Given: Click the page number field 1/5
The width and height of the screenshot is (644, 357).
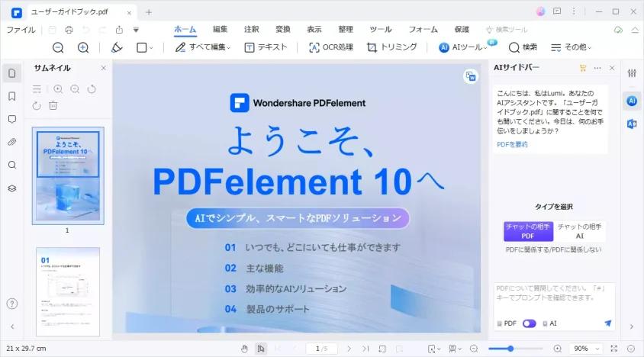Looking at the screenshot, I should click(x=321, y=349).
